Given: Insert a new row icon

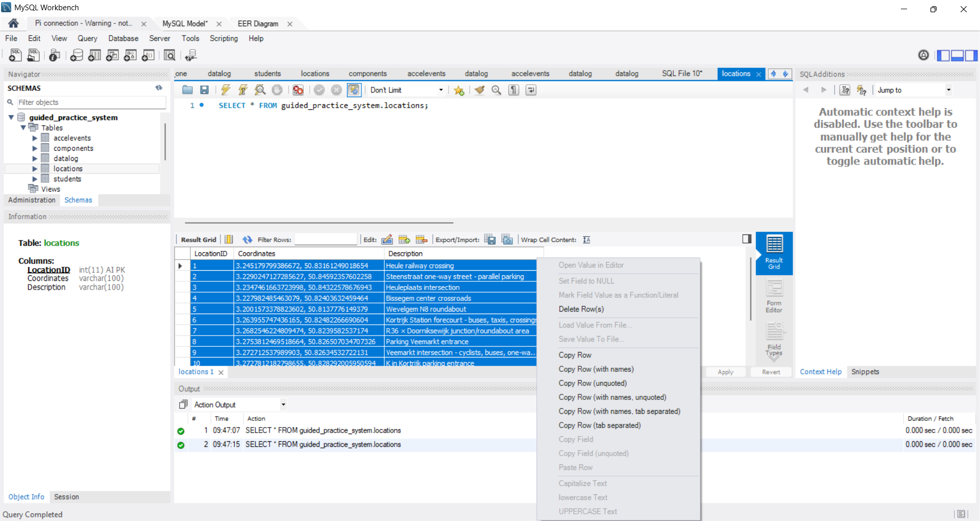Looking at the screenshot, I should point(404,240).
